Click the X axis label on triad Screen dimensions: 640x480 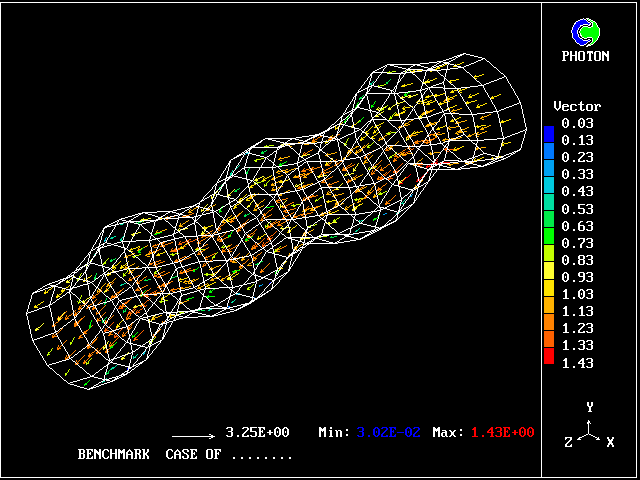(x=610, y=442)
